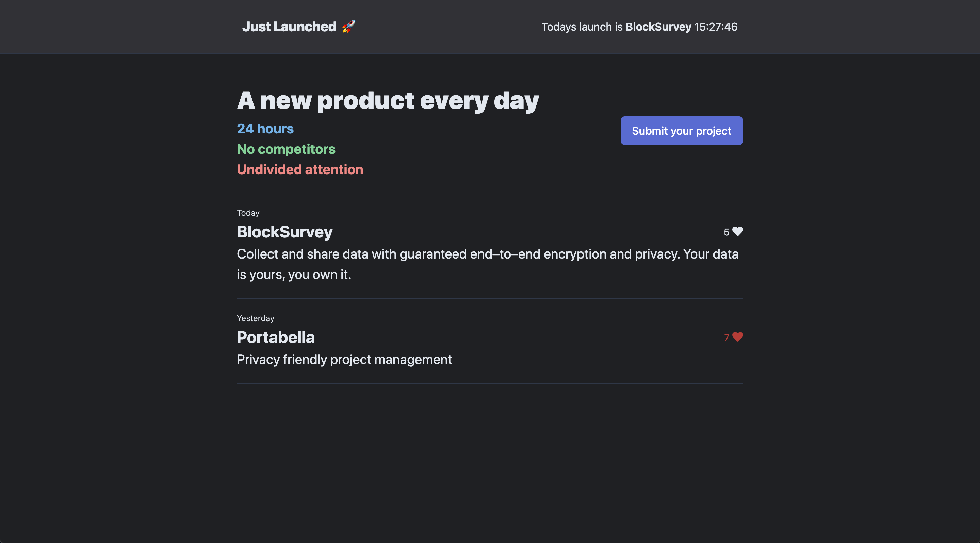Click BlockSurvey's like count number 5
This screenshot has width=980, height=543.
pos(726,232)
